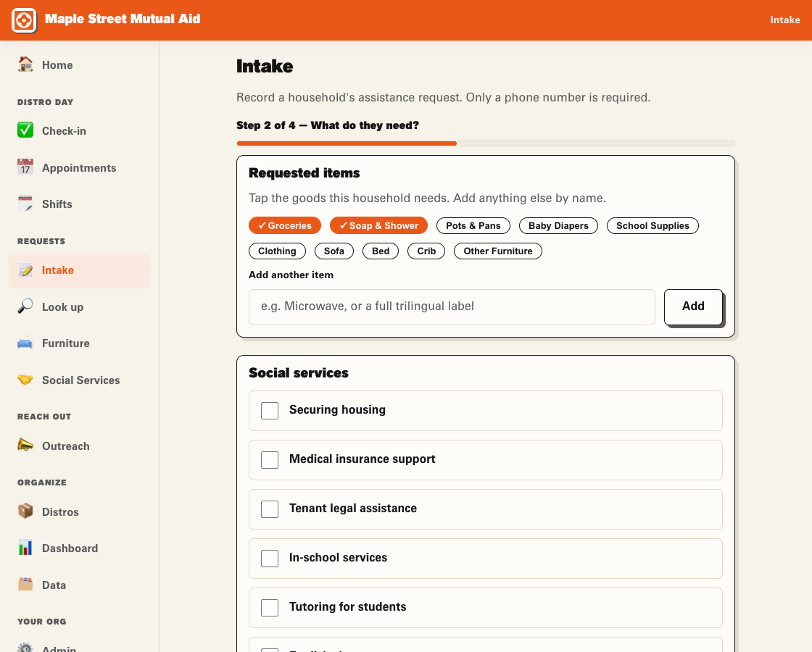Image resolution: width=812 pixels, height=652 pixels.
Task: Click the Social services heading
Action: [x=298, y=372]
